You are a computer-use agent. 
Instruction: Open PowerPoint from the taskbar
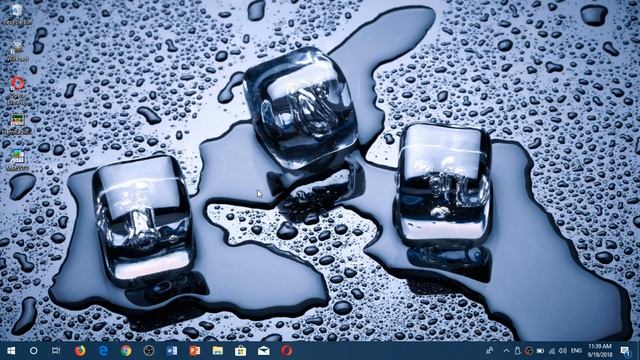tap(195, 351)
